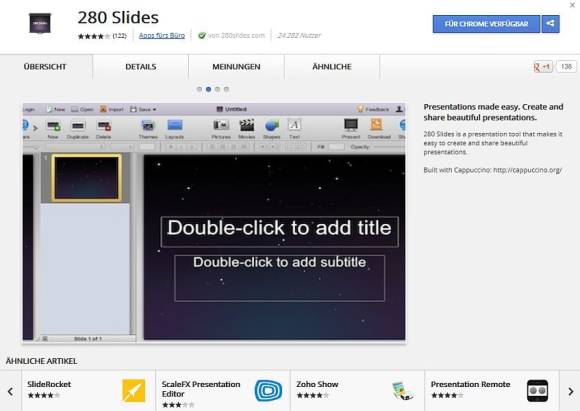This screenshot has height=411, width=580.
Task: Click the user profile icon in screenshot
Action: coord(399,109)
